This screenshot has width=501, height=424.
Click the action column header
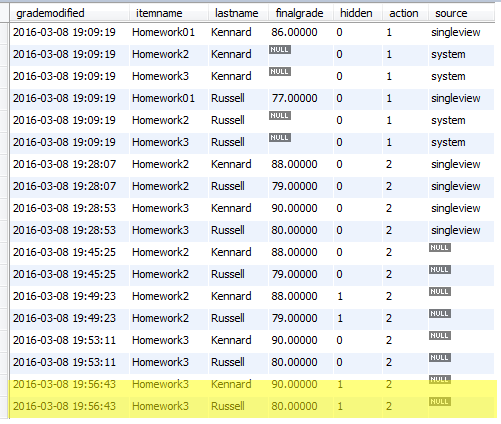click(x=405, y=13)
